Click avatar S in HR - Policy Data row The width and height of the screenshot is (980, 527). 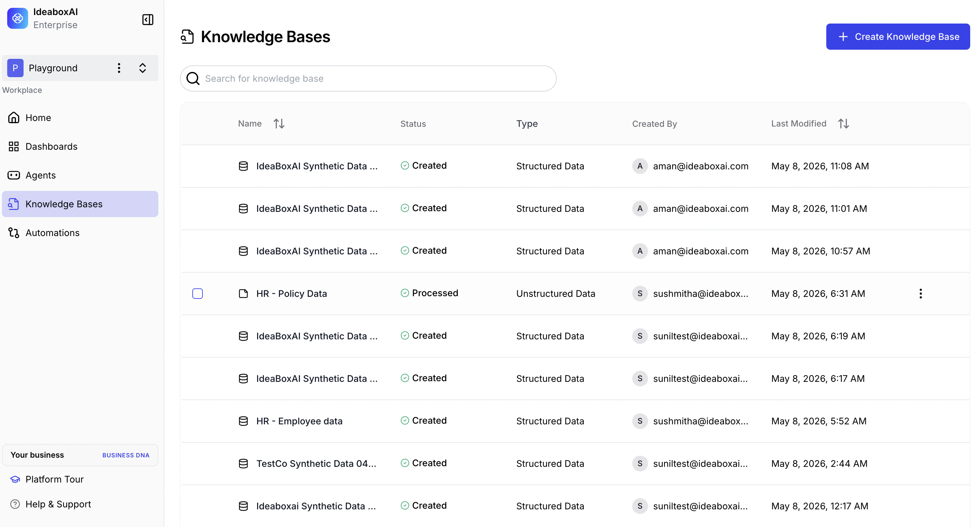(640, 294)
